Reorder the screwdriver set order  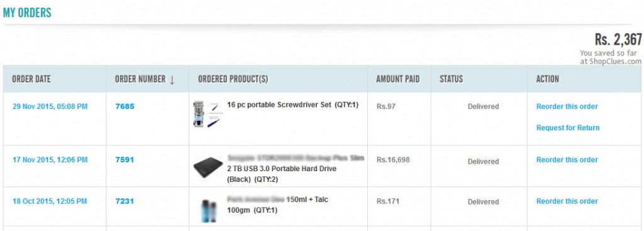567,106
